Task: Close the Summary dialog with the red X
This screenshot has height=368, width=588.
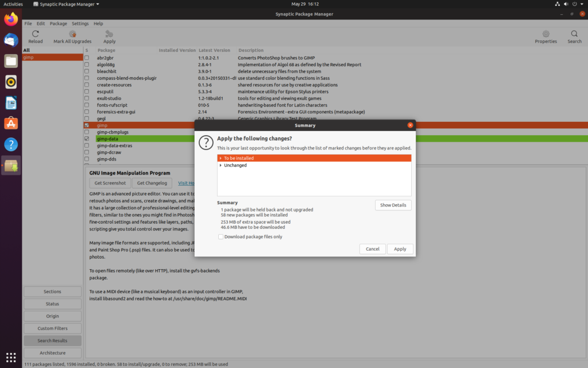Action: 410,125
